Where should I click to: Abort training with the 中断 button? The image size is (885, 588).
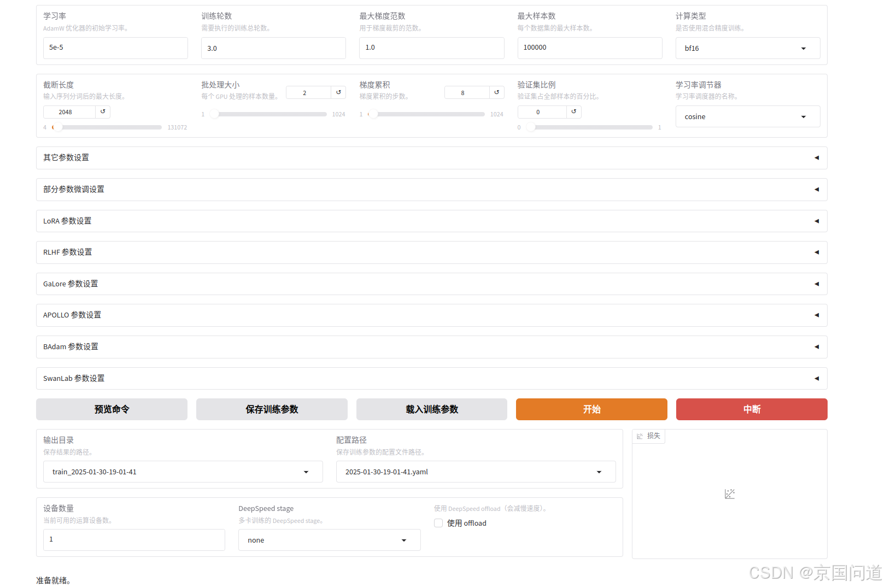(x=752, y=409)
